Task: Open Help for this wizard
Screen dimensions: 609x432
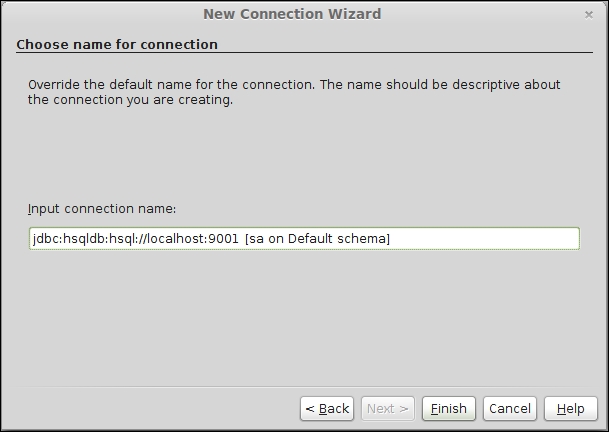Action: [571, 408]
